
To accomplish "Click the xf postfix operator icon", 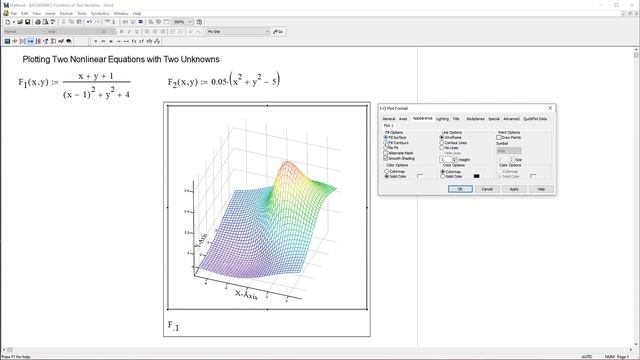I will 142,41.
